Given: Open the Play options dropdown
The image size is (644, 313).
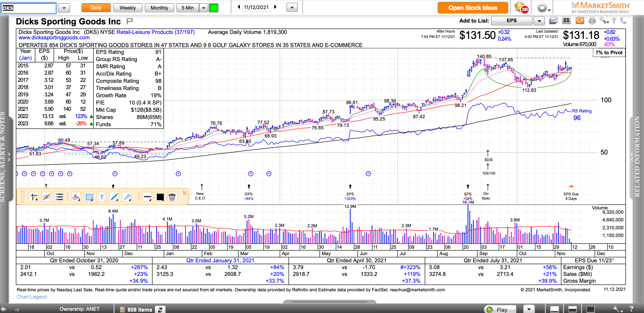Looking at the screenshot, I should [x=529, y=309].
